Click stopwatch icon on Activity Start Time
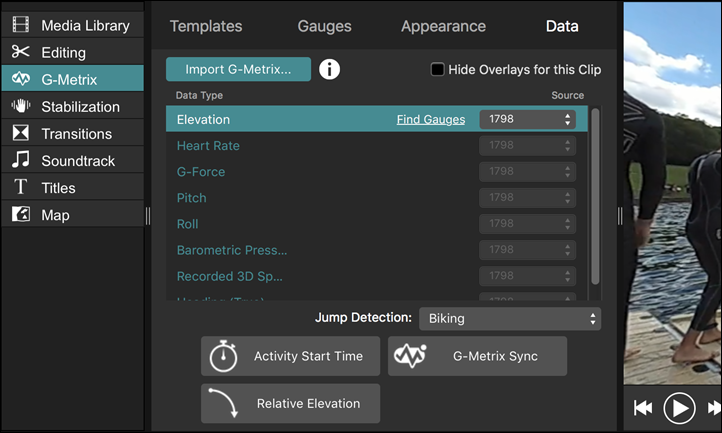The image size is (722, 433). point(223,356)
